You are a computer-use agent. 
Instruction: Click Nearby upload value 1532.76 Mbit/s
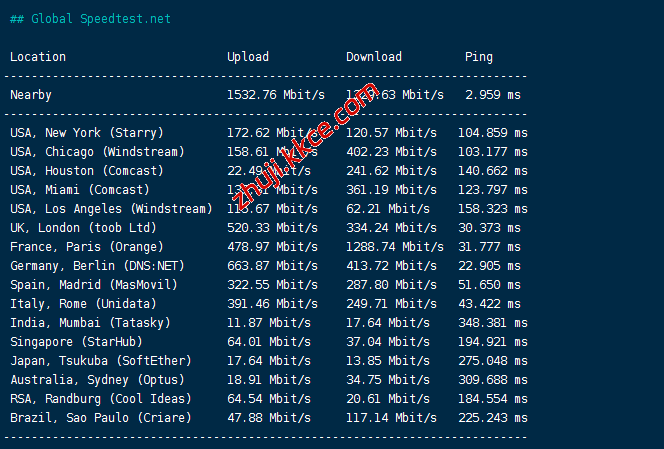pyautogui.click(x=276, y=95)
